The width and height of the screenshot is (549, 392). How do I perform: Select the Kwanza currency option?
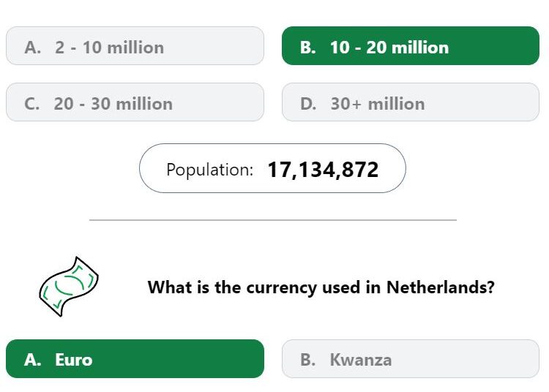411,359
